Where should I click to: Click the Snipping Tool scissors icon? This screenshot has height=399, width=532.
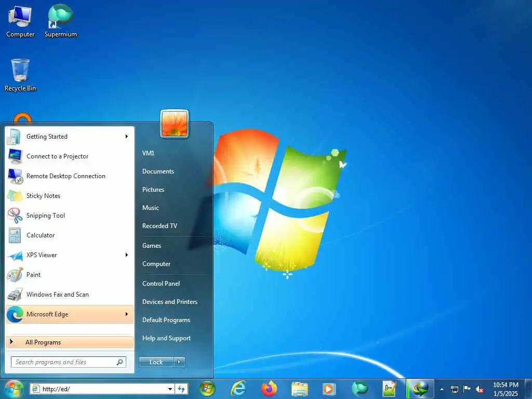coord(15,216)
